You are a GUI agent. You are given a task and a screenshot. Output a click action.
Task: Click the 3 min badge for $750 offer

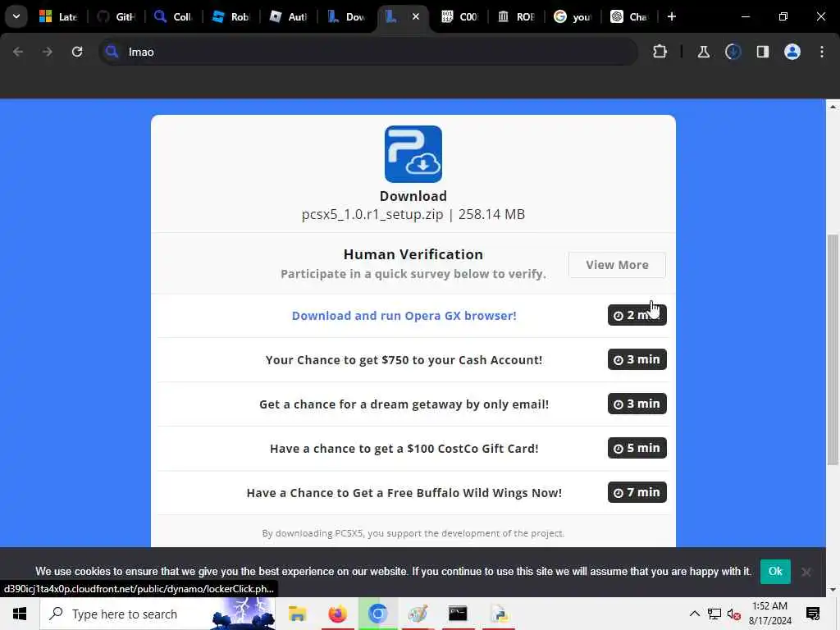pos(637,359)
